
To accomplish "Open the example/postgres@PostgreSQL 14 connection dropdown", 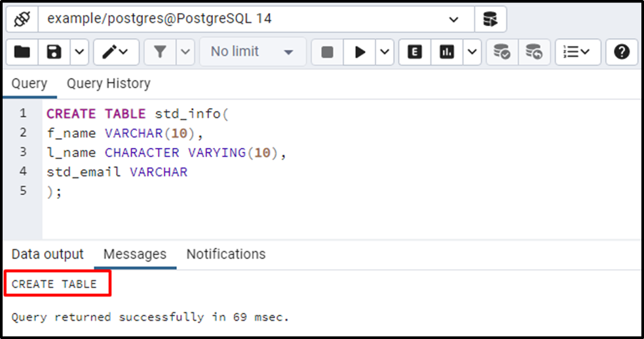I will tap(256, 19).
